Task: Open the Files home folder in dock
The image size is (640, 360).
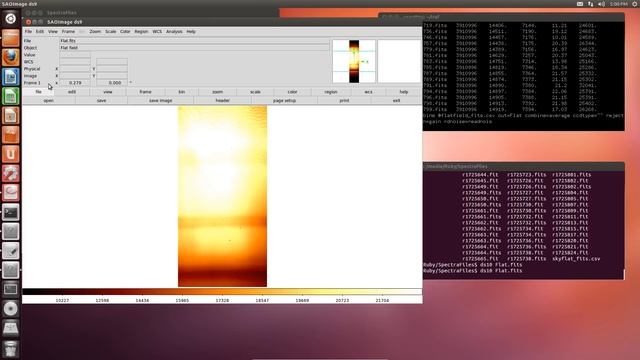Action: [x=11, y=38]
